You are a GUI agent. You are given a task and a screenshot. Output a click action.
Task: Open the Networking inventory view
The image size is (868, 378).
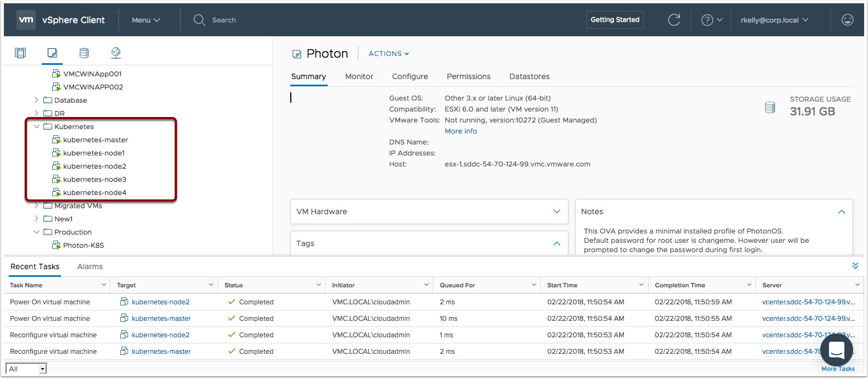(116, 53)
